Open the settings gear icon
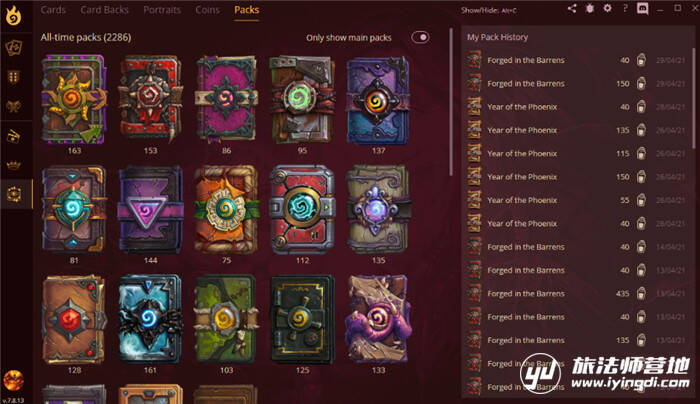This screenshot has height=404, width=700. [607, 8]
